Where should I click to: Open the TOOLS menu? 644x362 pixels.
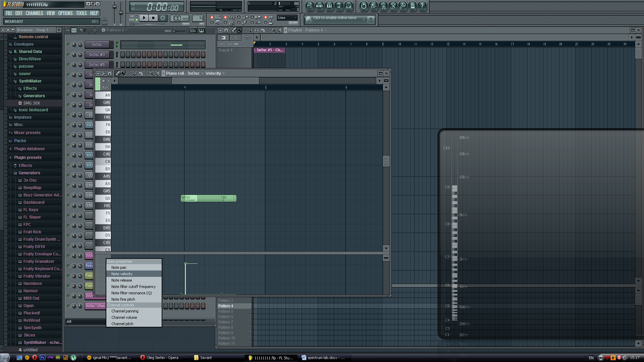click(x=81, y=13)
